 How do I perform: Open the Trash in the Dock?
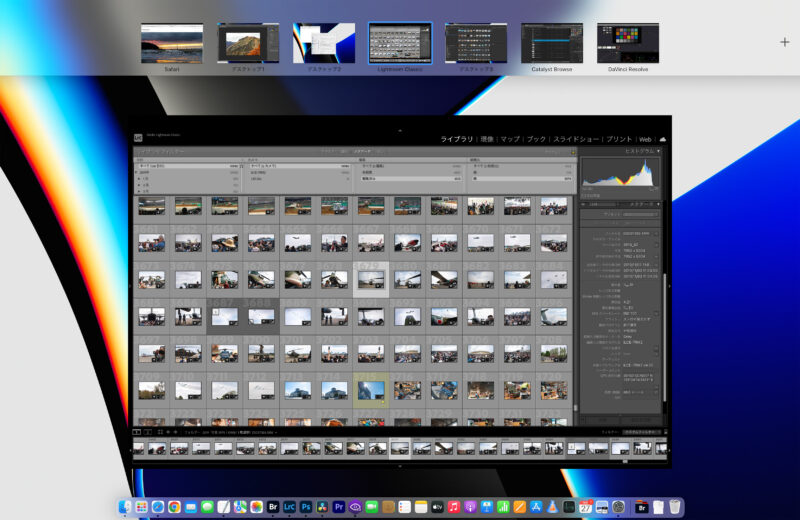coord(675,507)
